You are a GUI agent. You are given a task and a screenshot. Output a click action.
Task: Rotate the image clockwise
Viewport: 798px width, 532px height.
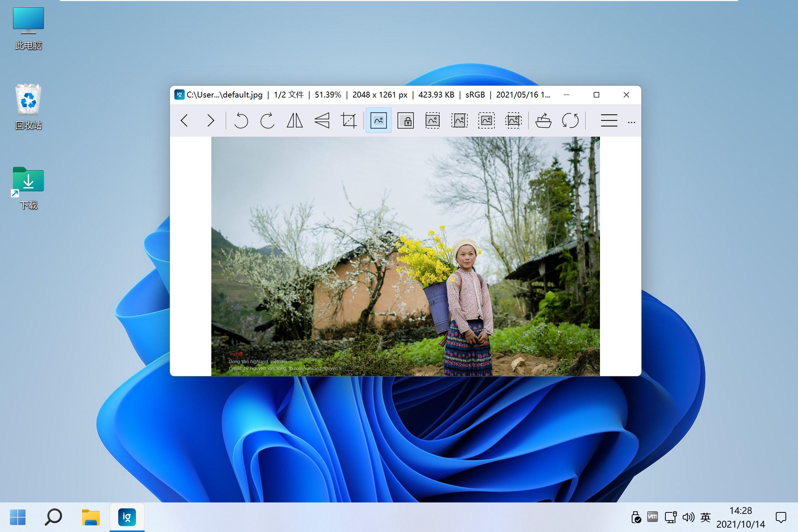[x=267, y=120]
